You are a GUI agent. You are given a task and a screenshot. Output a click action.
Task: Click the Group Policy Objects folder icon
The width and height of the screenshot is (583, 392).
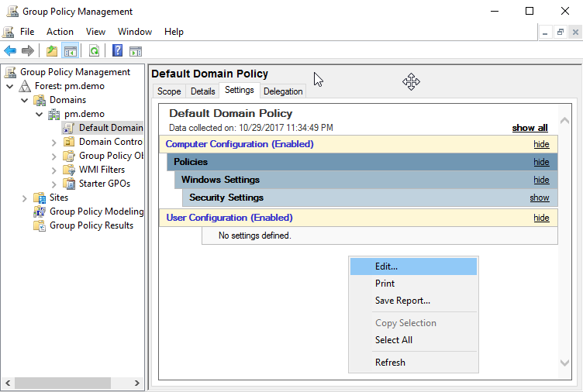(69, 156)
